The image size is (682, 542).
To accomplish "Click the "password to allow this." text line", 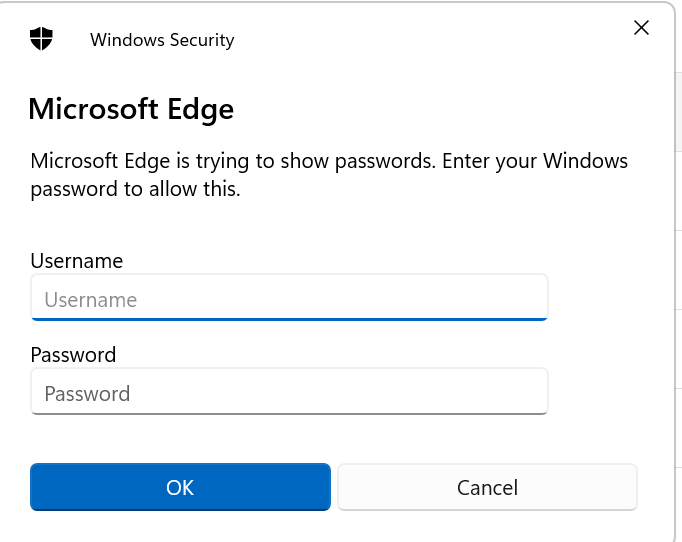I will coord(136,188).
